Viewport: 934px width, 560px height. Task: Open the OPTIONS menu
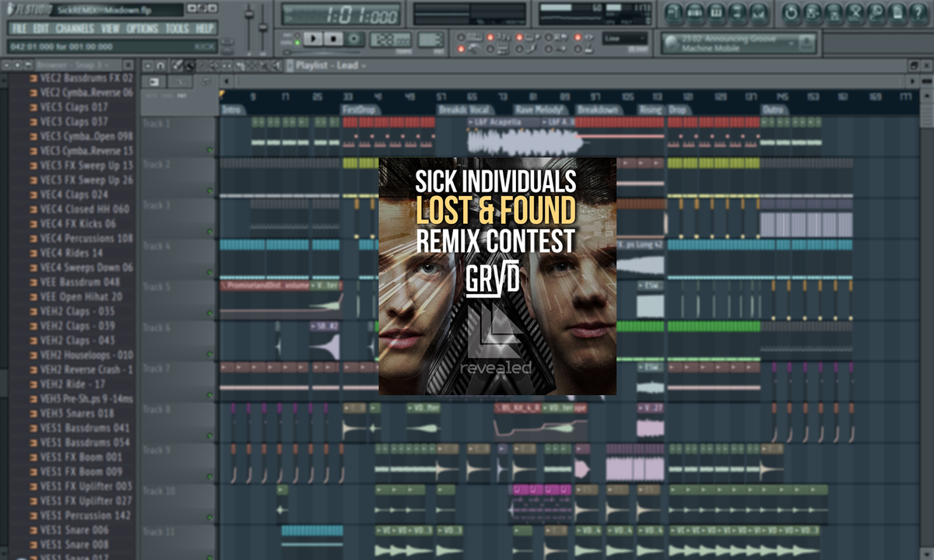[x=142, y=28]
